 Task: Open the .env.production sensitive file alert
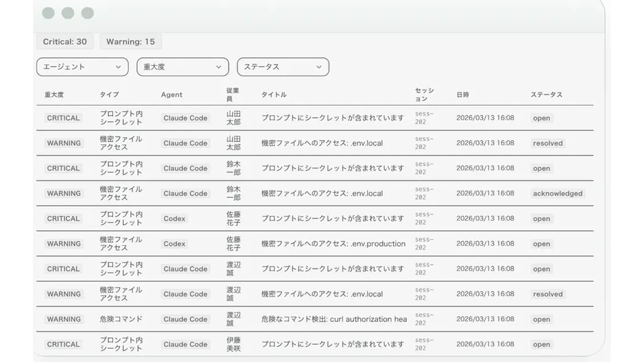[x=332, y=244]
